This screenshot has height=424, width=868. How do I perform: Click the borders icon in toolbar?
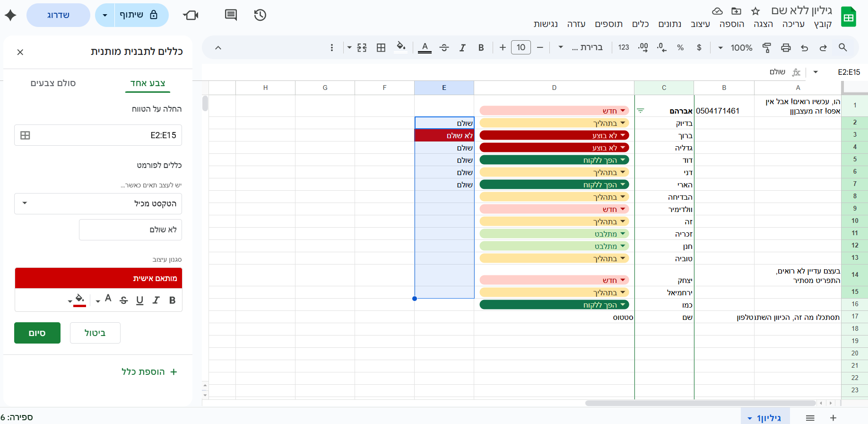381,47
